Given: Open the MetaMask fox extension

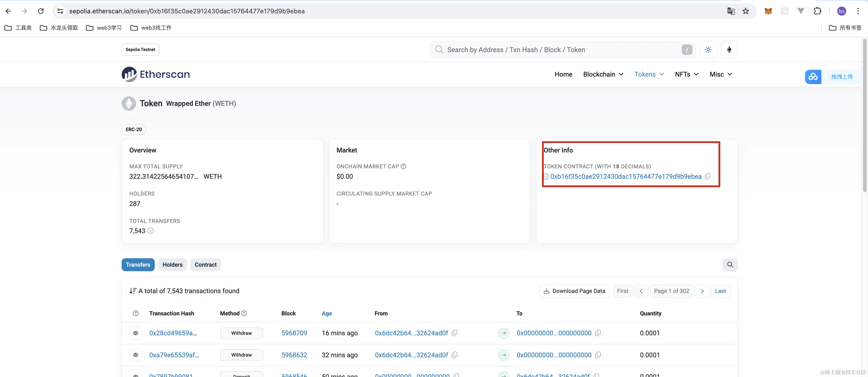Looking at the screenshot, I should (768, 11).
